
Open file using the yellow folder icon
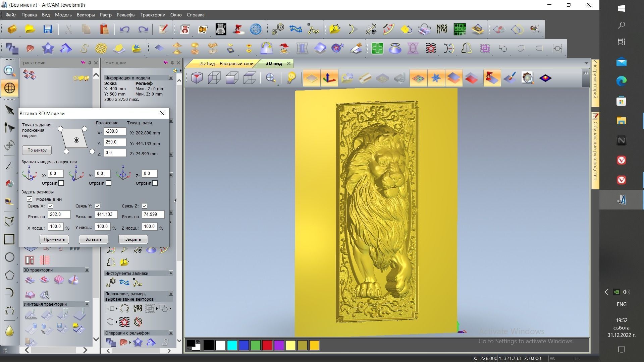tap(30, 29)
